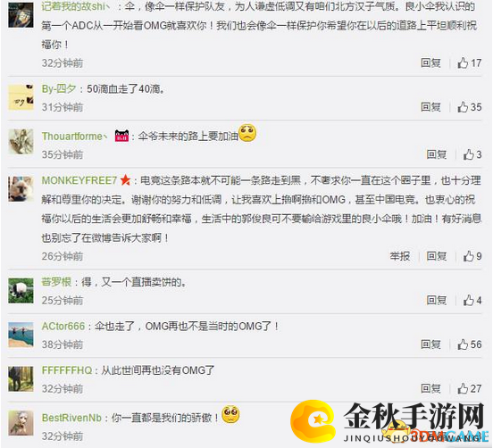493x448 pixels.
Task: Like FFFFFFHQ's comment with 27 likes
Action: click(470, 388)
